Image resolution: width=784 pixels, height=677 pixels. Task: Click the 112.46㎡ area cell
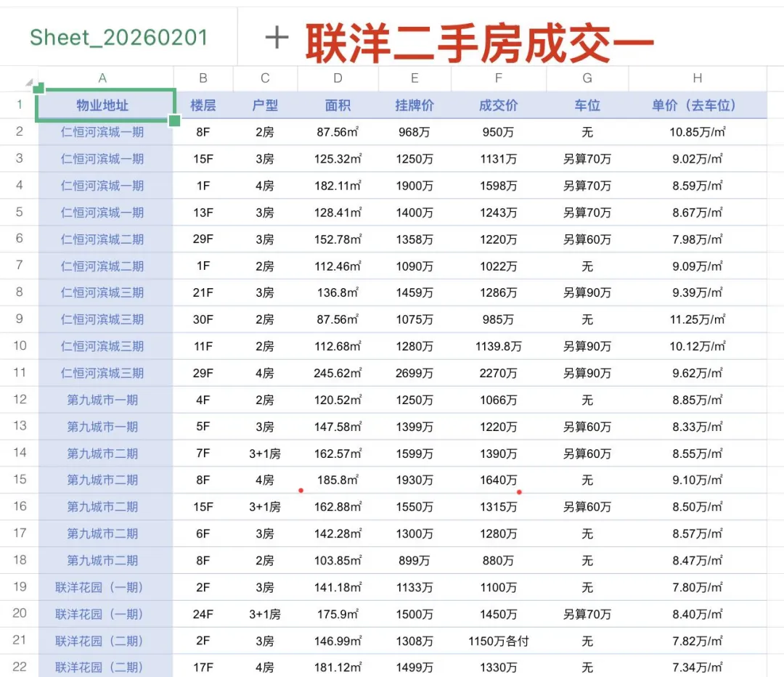[x=338, y=266]
